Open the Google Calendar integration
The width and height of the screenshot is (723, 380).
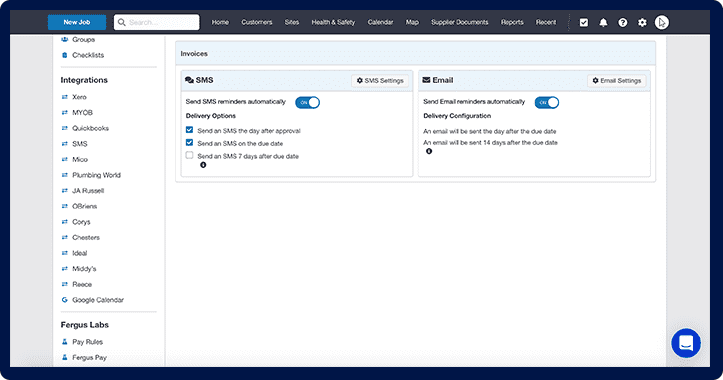coord(98,300)
